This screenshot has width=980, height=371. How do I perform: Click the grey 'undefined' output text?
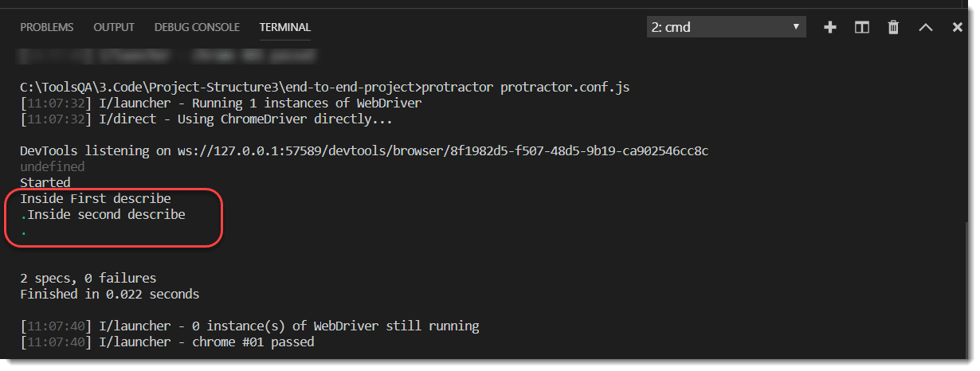(x=52, y=166)
